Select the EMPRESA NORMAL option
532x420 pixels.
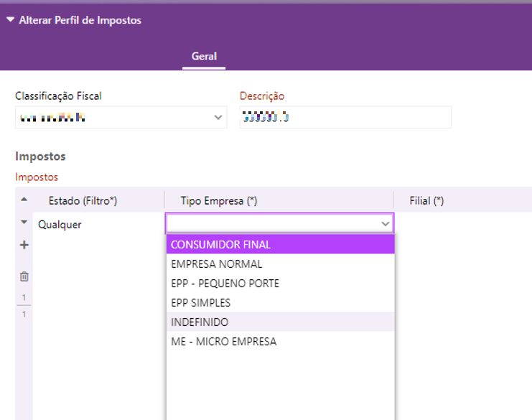(x=217, y=264)
